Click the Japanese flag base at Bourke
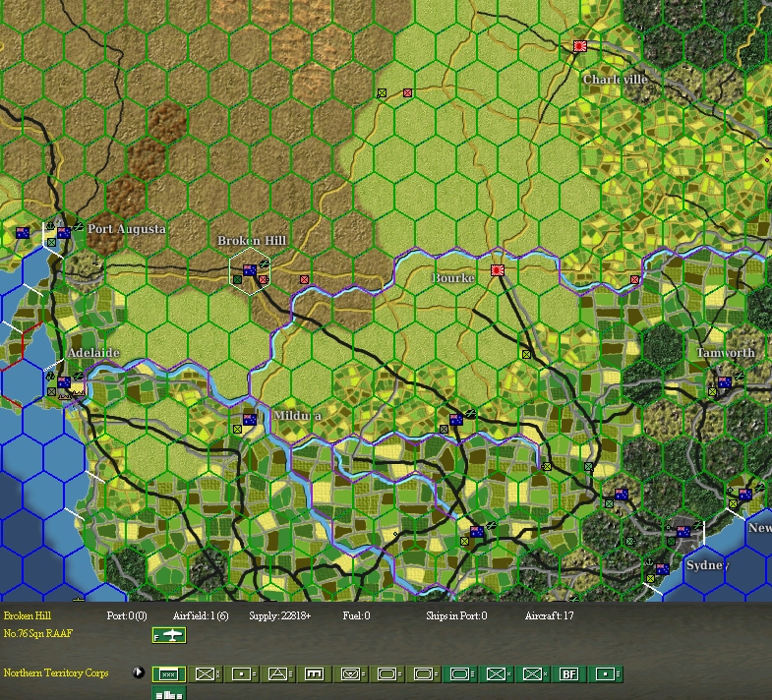 [x=498, y=269]
